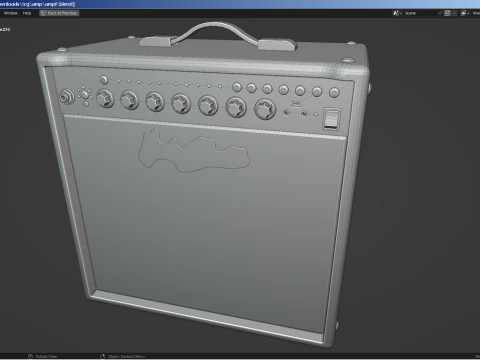Open the view layer browse dropdown
This screenshot has width=480, height=360.
click(x=465, y=13)
